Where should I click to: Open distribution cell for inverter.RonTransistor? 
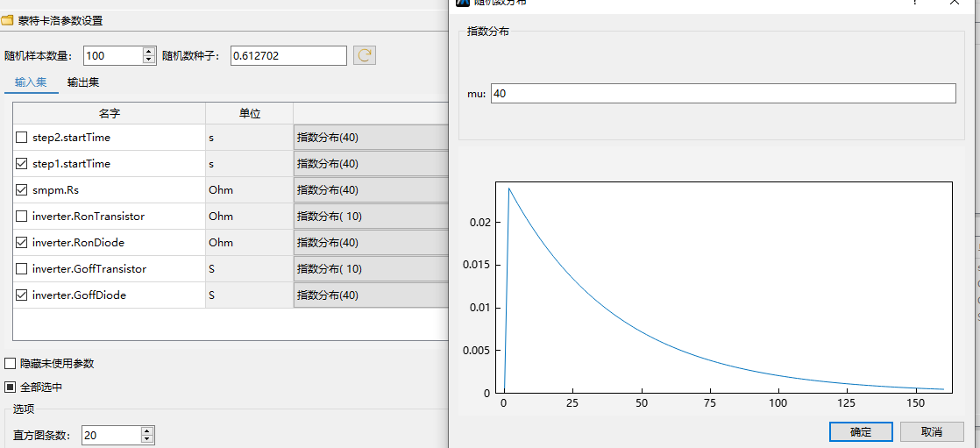pos(372,217)
